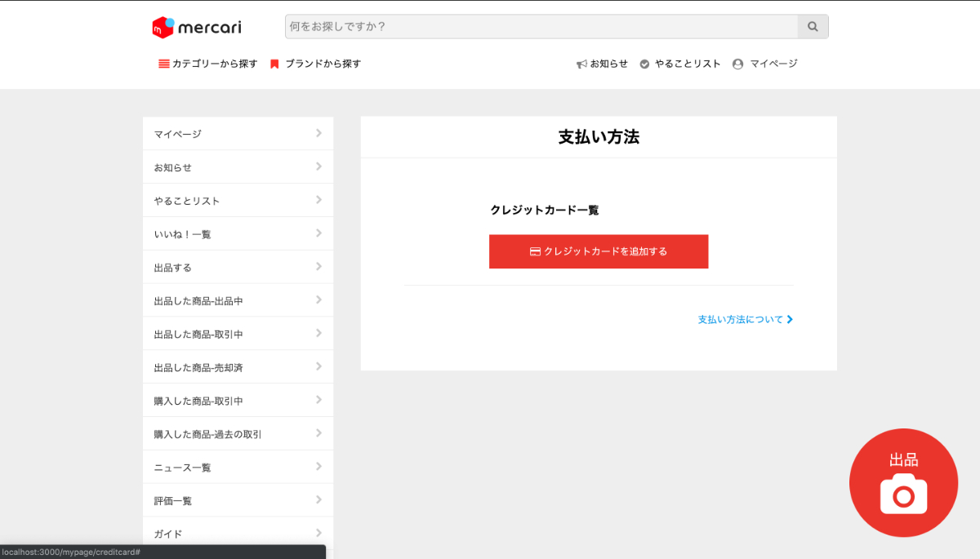Click the user avatar icon for マイページ
The width and height of the screenshot is (980, 559).
pyautogui.click(x=738, y=64)
